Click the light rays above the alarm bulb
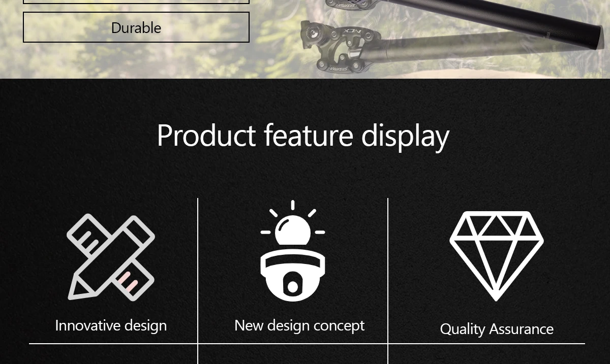This screenshot has width=610, height=364. click(293, 216)
